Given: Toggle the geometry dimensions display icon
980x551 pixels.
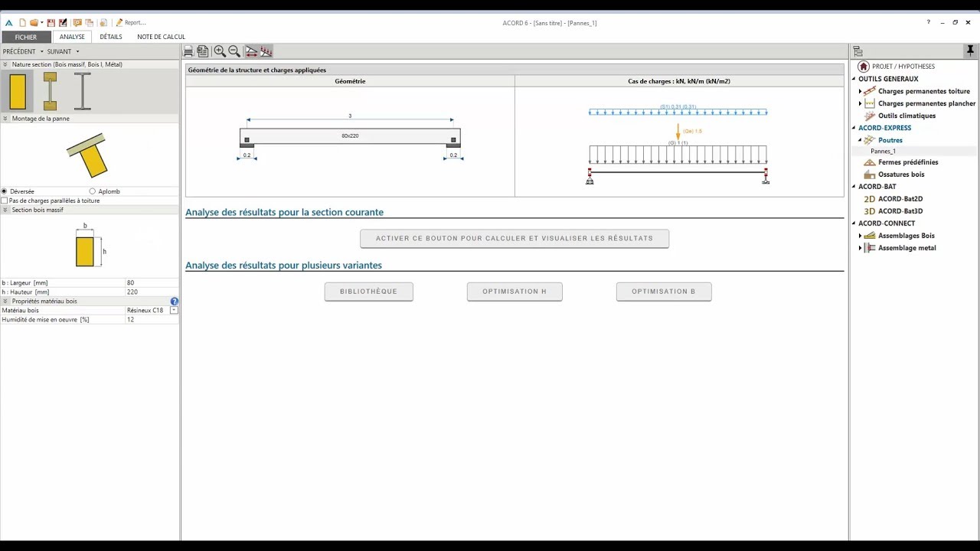Looking at the screenshot, I should (x=251, y=51).
